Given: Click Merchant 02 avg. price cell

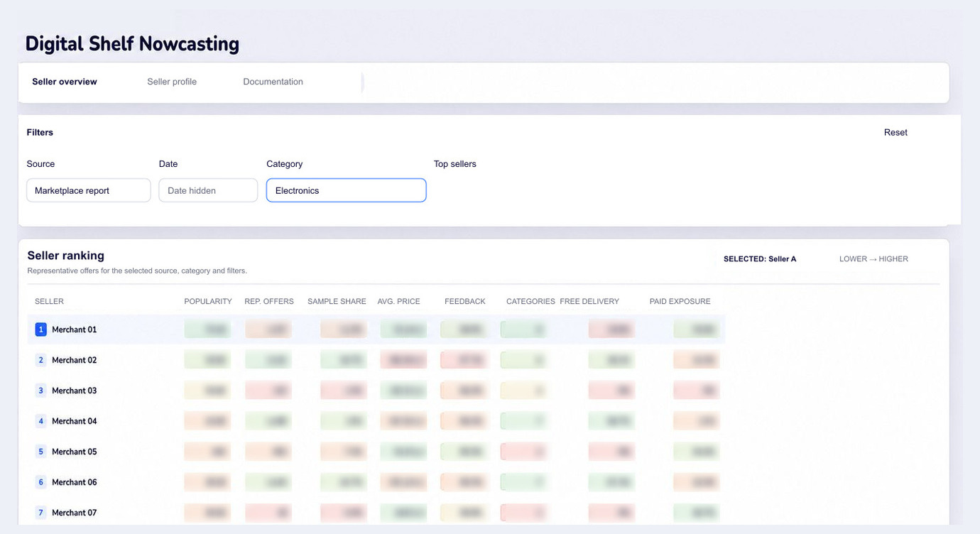Looking at the screenshot, I should point(403,360).
